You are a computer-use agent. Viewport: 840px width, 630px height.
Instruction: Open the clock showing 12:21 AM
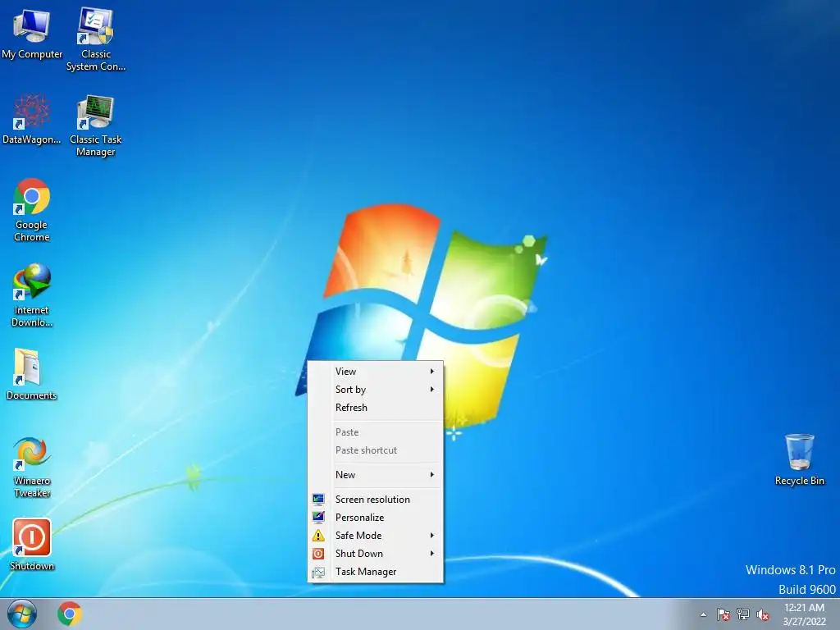click(x=804, y=614)
